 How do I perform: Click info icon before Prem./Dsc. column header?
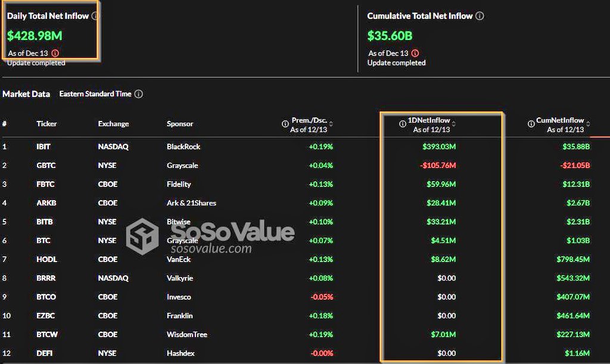point(285,124)
